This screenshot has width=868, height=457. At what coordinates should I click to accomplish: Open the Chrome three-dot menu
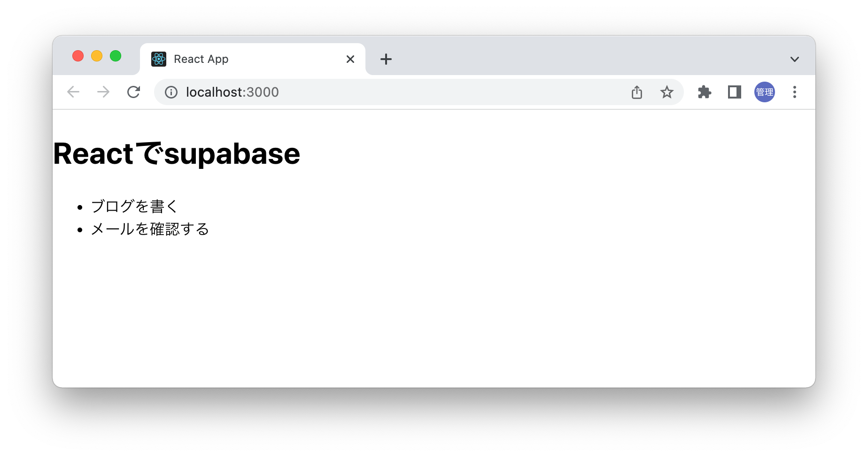tap(794, 92)
